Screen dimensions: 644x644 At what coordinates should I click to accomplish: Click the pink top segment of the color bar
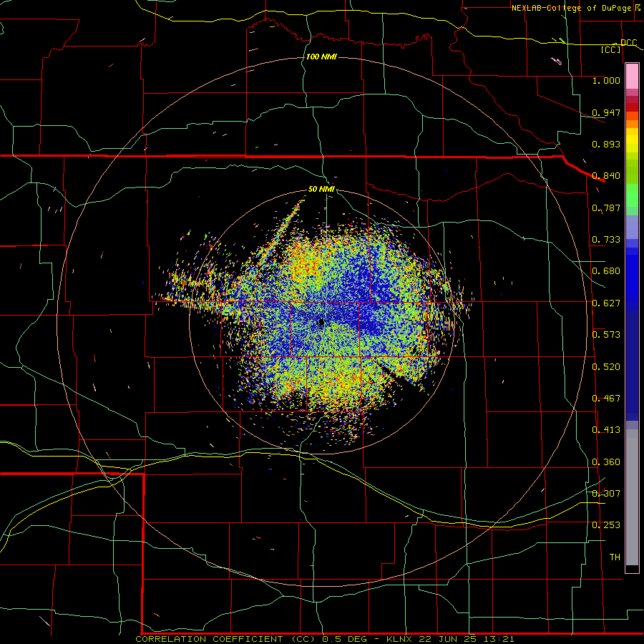(x=632, y=76)
